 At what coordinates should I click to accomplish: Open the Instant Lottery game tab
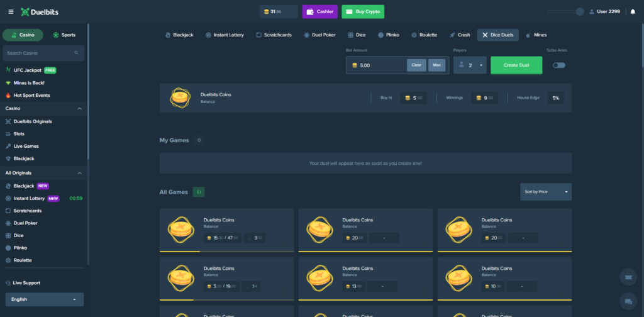pyautogui.click(x=225, y=35)
